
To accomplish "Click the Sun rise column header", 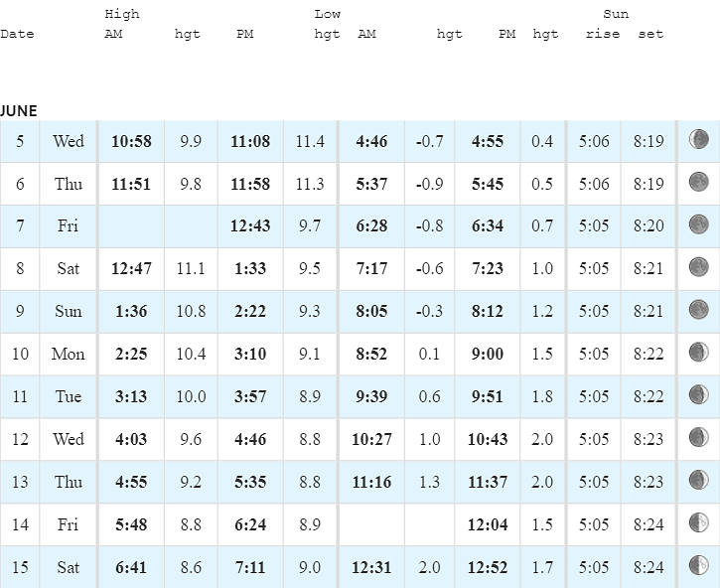I will (603, 34).
